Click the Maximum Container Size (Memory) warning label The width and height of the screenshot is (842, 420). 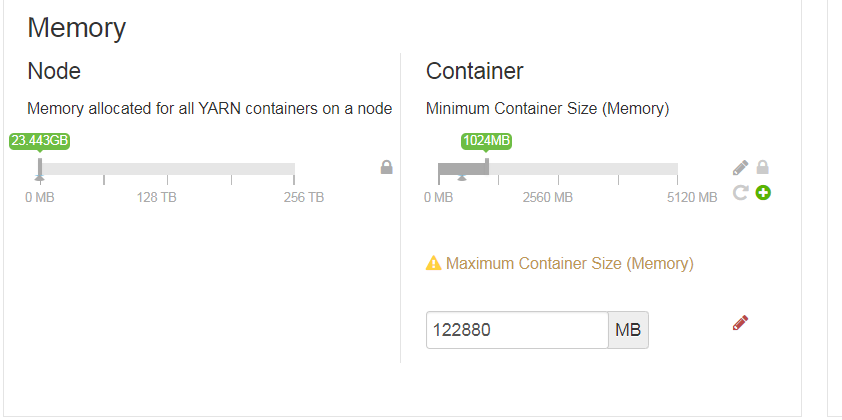pos(569,264)
